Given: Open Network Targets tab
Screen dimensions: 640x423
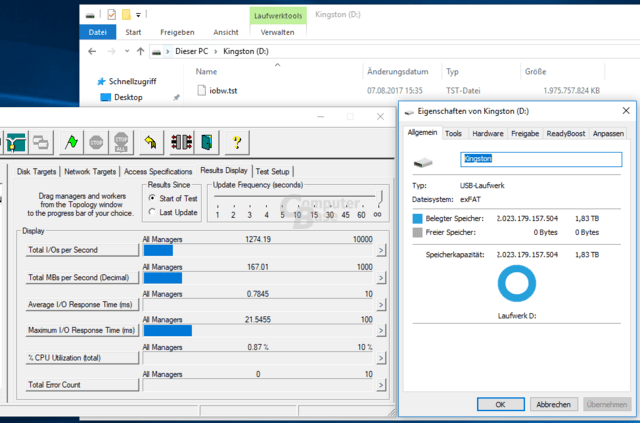Looking at the screenshot, I should 90,171.
